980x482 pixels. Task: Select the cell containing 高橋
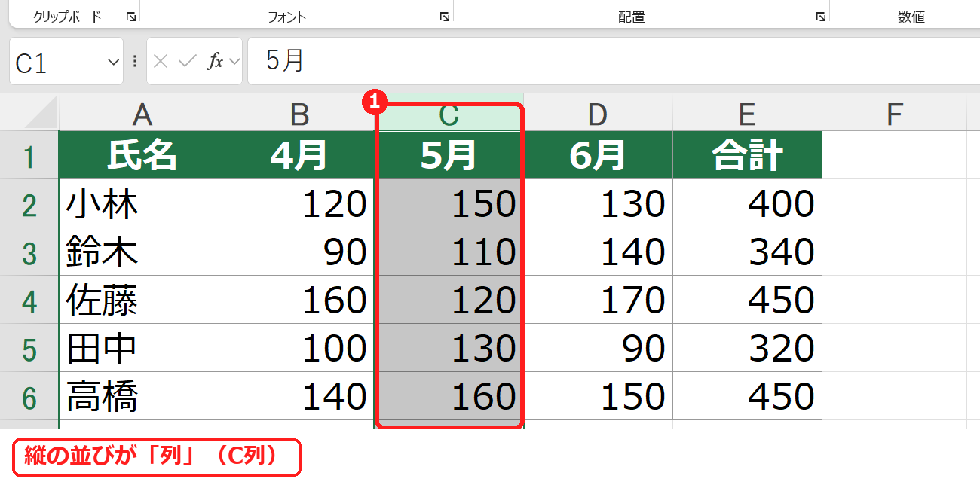point(142,396)
